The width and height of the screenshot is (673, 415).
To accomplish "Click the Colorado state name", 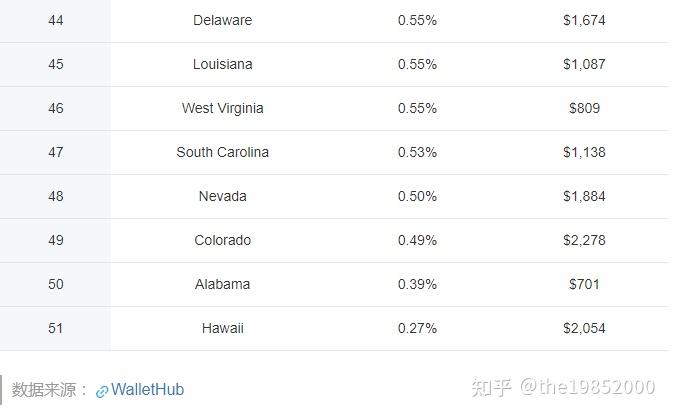I will coord(222,240).
